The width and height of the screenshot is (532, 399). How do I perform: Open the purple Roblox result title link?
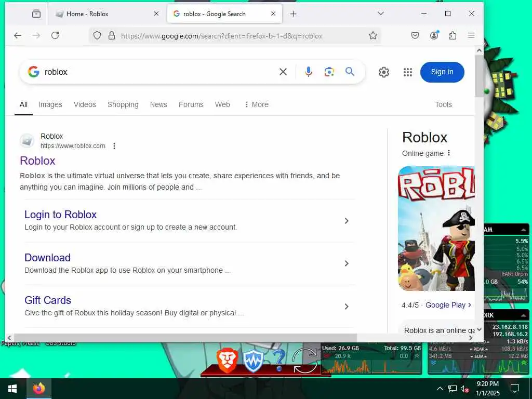(37, 161)
